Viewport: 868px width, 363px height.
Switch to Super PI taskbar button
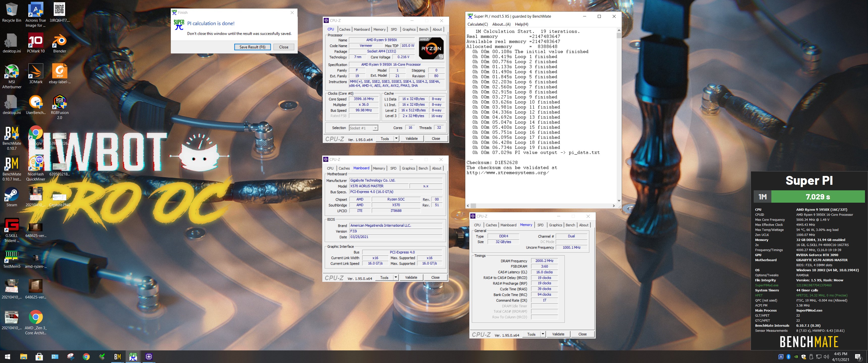point(133,357)
